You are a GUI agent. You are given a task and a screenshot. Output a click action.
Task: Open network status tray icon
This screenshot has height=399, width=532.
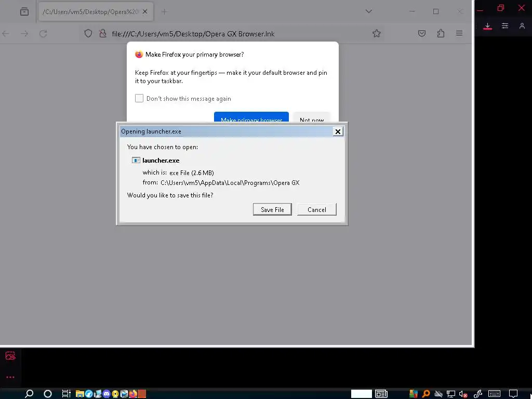pyautogui.click(x=450, y=394)
